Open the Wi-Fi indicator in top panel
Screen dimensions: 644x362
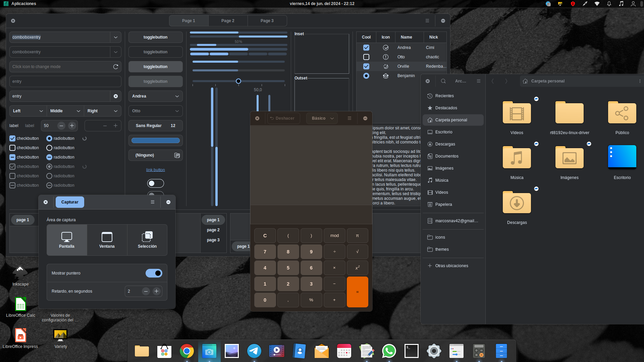click(597, 4)
